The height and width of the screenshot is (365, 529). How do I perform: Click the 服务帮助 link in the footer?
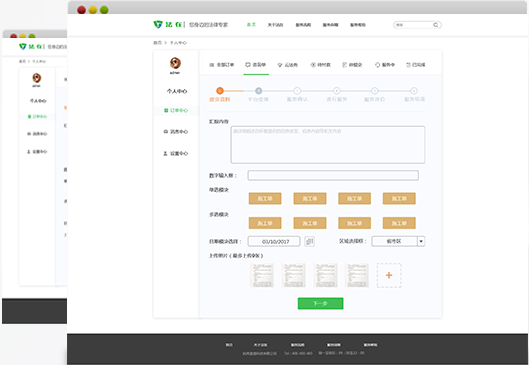[370, 345]
